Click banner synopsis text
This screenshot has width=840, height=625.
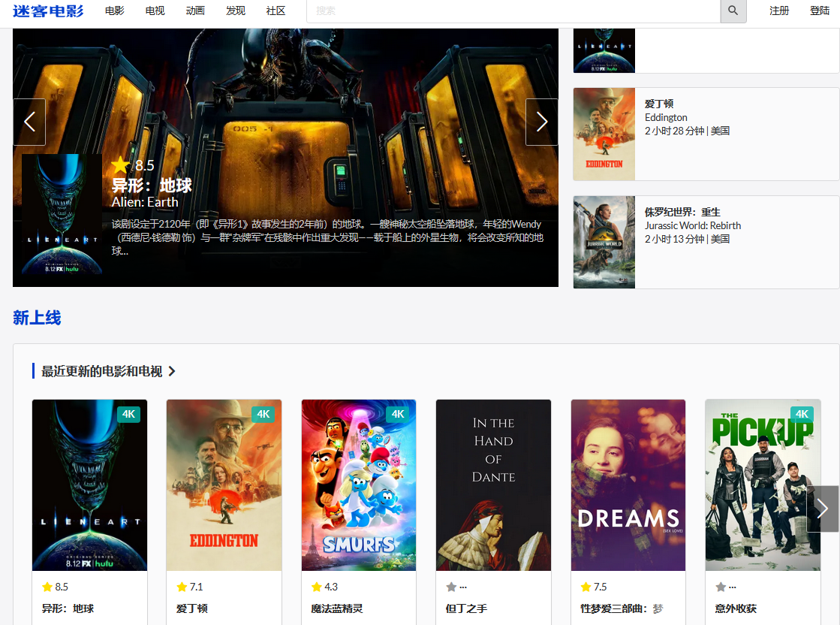coord(327,237)
